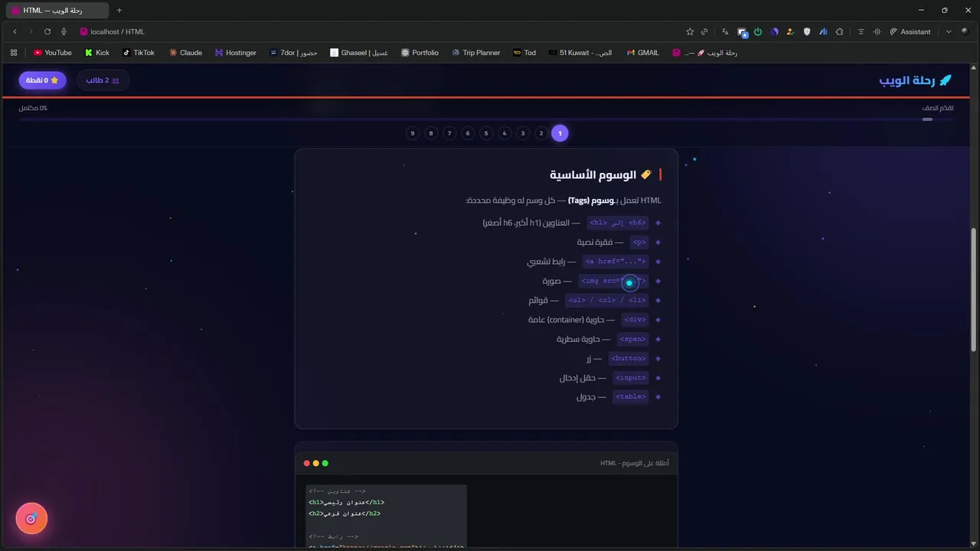The width and height of the screenshot is (980, 551).
Task: Click the <a href> tag code chip
Action: click(616, 262)
